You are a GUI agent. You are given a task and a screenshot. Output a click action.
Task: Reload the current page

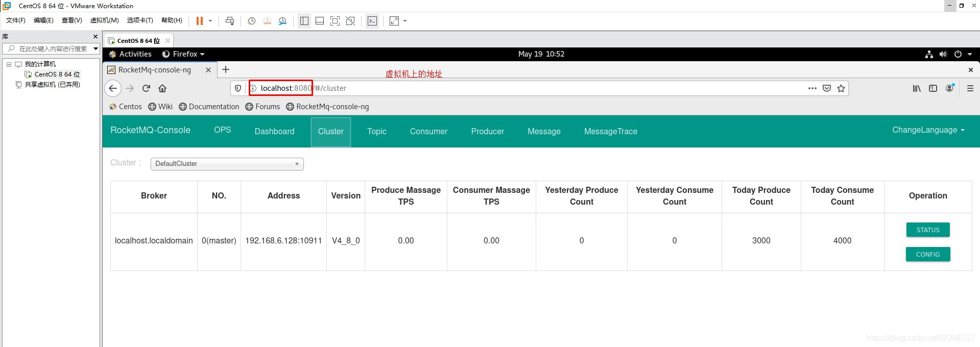(x=146, y=88)
